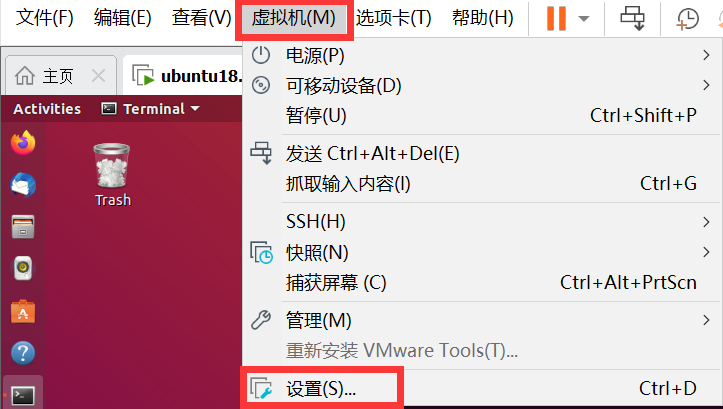Switch to the 主页 home tab
The image size is (723, 409).
click(44, 76)
